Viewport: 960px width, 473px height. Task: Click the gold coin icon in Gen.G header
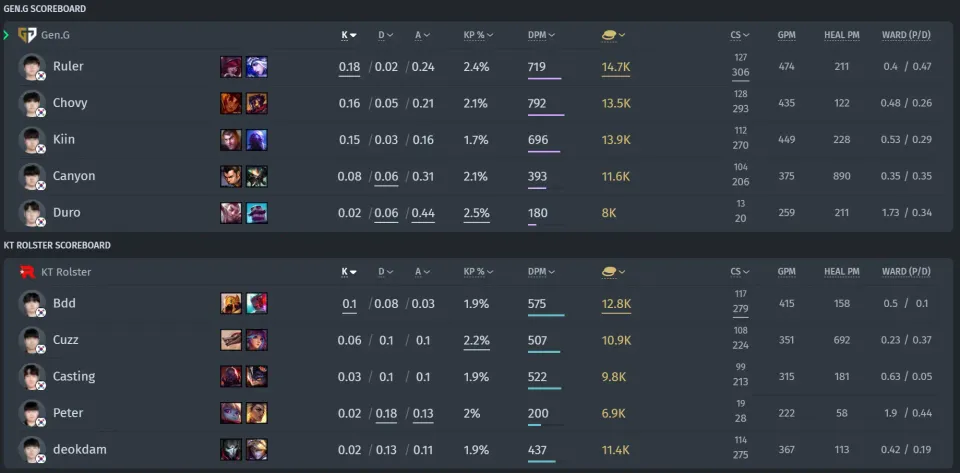(x=608, y=35)
